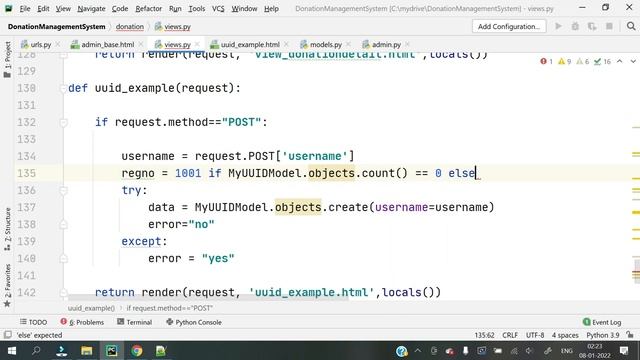Open the Refactor menu

148,9
